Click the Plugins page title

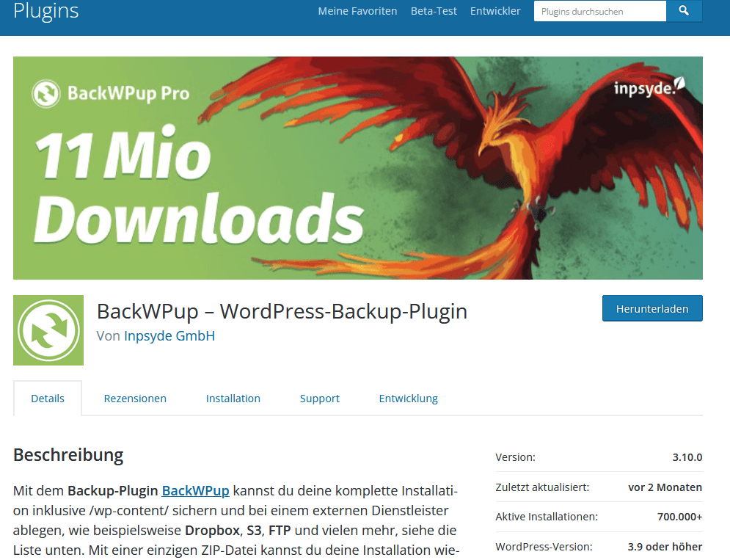click(x=46, y=11)
